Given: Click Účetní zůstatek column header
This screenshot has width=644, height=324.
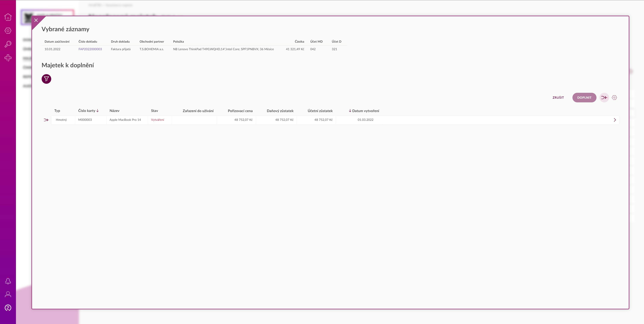Looking at the screenshot, I should click(320, 111).
